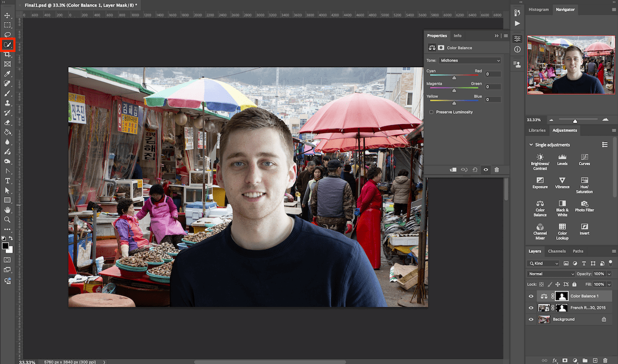This screenshot has width=618, height=364.
Task: Select the Move tool
Action: (7, 15)
